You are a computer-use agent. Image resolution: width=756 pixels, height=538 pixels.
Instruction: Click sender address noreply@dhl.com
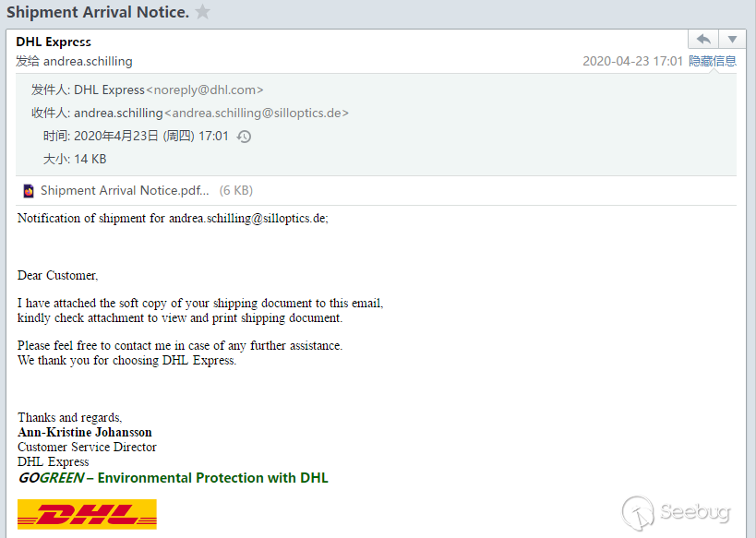click(x=204, y=90)
